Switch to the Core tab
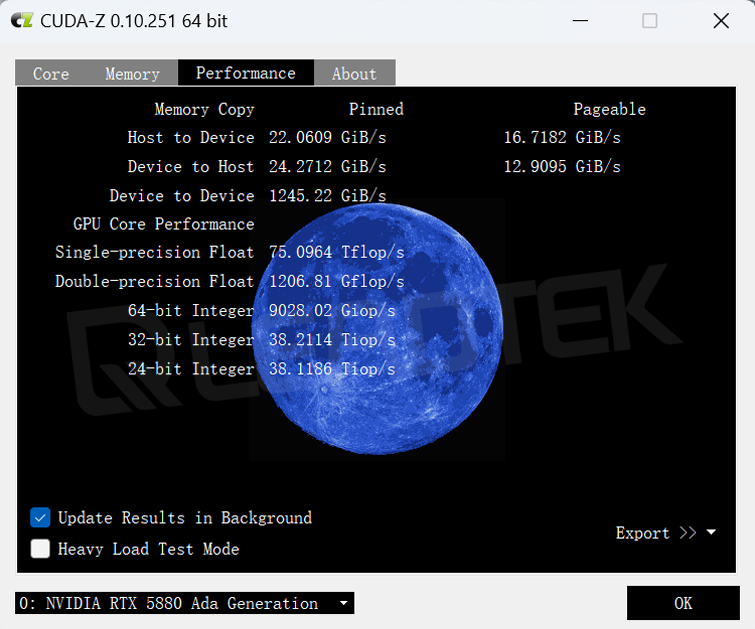This screenshot has width=755, height=629. 51,74
